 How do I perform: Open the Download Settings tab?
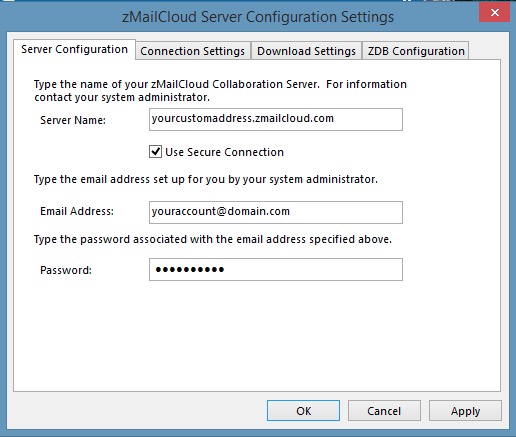[306, 51]
